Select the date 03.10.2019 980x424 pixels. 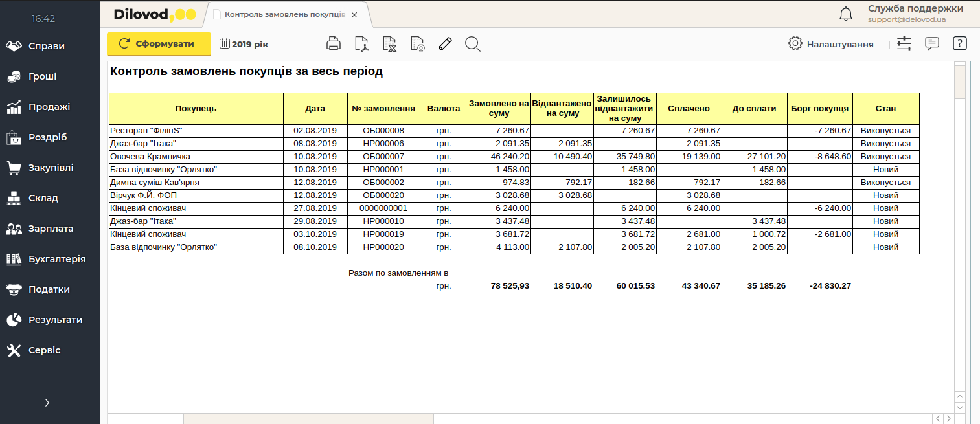click(315, 234)
